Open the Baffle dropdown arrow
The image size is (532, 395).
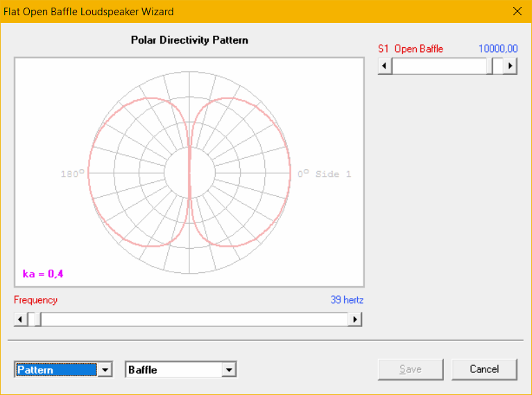(230, 369)
